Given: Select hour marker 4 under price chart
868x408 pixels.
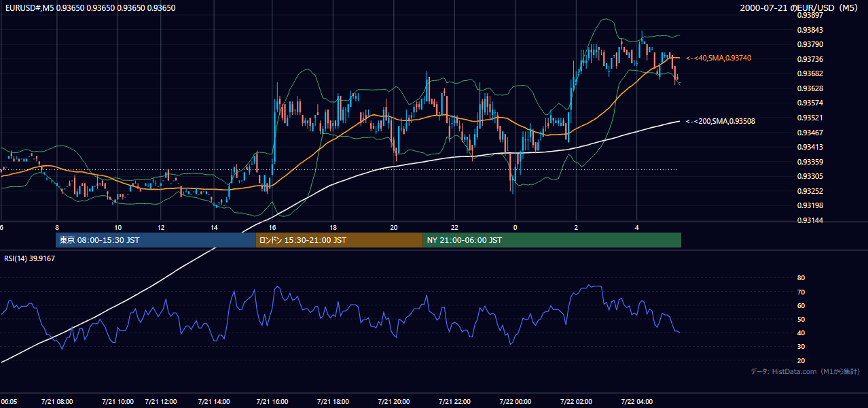Looking at the screenshot, I should [636, 227].
